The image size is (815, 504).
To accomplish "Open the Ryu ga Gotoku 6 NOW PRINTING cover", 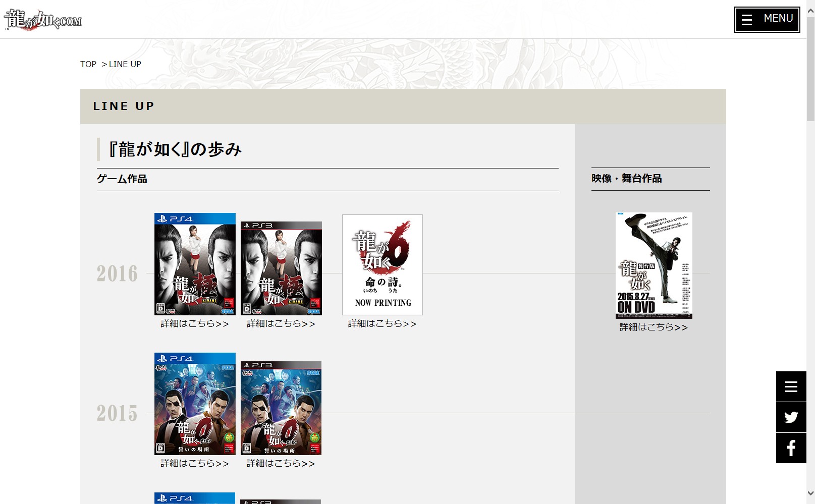I will pyautogui.click(x=383, y=265).
